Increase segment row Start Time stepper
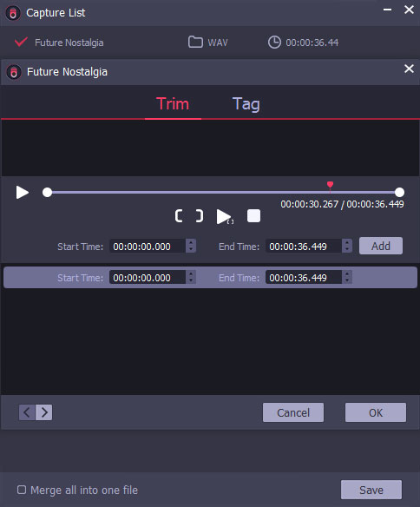This screenshot has width=420, height=507. [x=191, y=273]
